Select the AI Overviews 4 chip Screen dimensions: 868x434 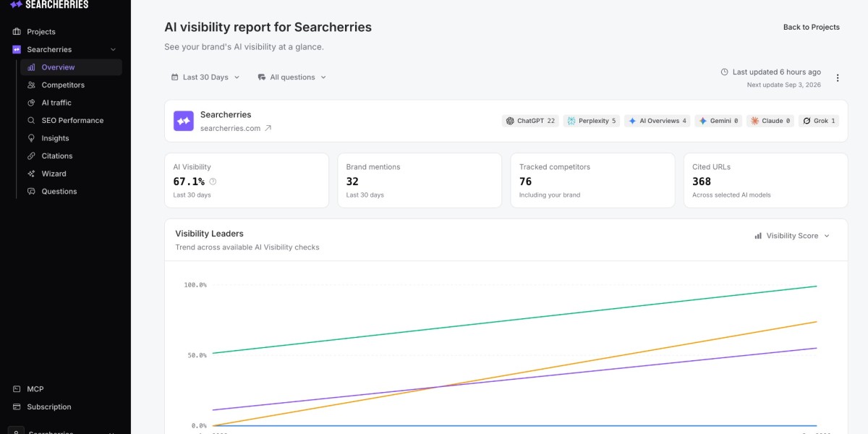658,121
